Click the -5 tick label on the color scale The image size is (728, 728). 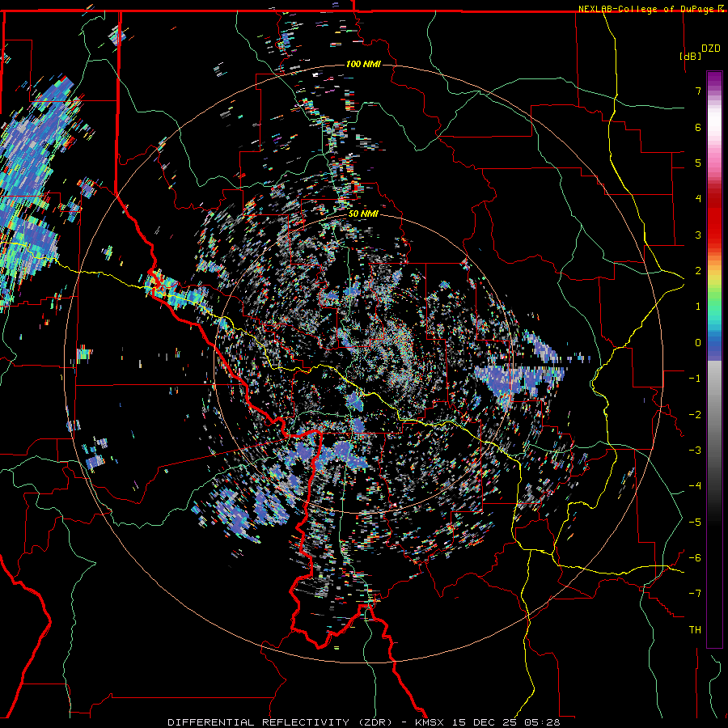(695, 523)
